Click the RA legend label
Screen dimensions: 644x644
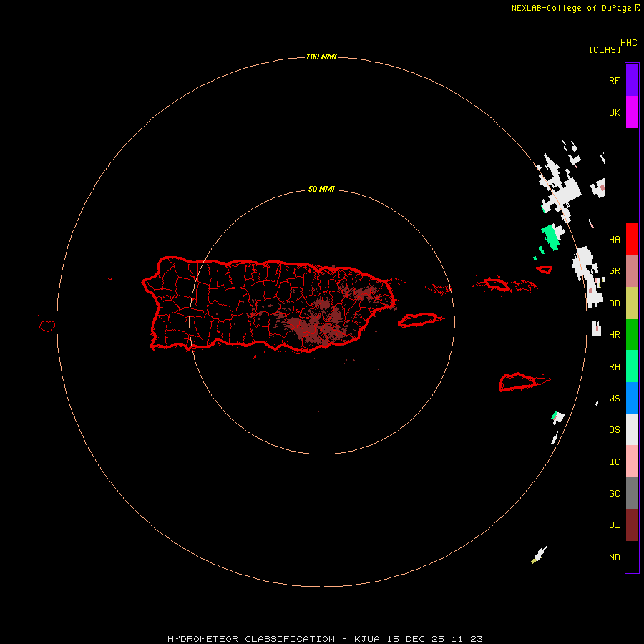tap(614, 367)
